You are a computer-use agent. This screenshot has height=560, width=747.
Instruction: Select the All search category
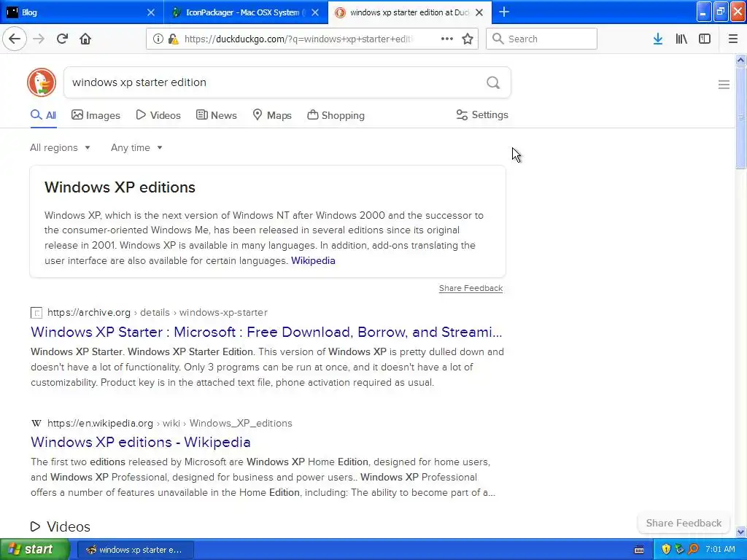[43, 115]
